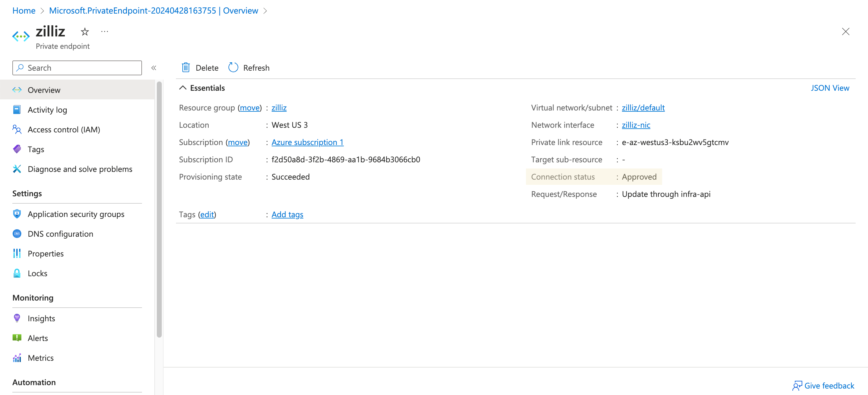Screen dimensions: 868x395
Task: Pin zilliz with the favorite star icon
Action: (85, 32)
